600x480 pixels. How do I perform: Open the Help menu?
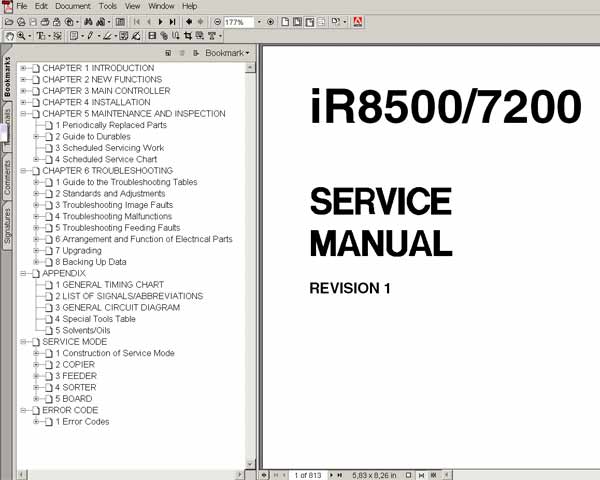coord(189,6)
